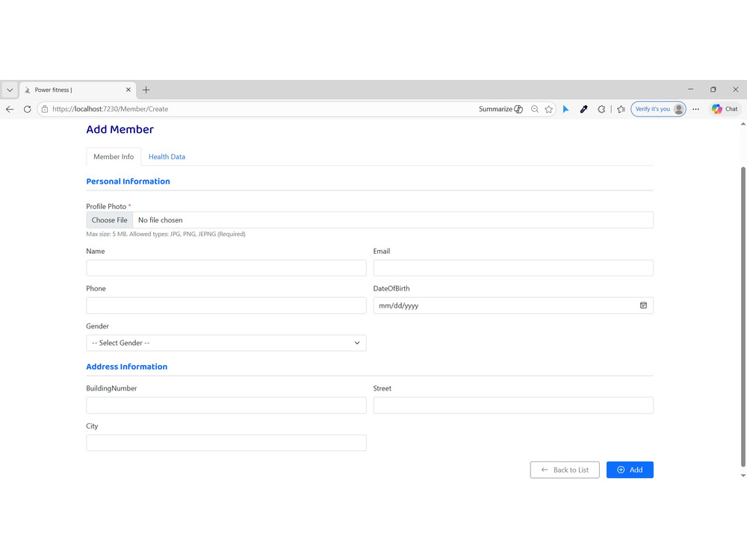
Task: Click into the City input field
Action: (x=226, y=443)
